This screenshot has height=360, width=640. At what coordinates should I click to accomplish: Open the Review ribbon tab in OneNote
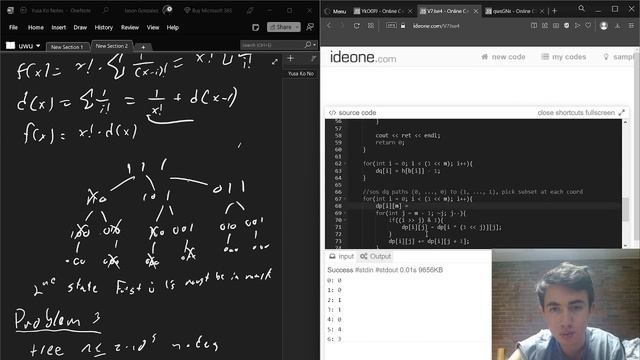(x=130, y=27)
